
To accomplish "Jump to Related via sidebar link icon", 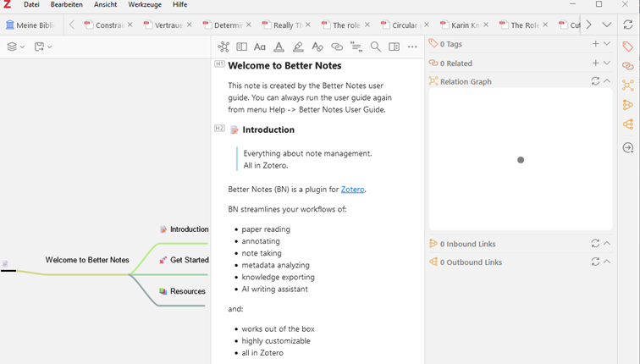I will pyautogui.click(x=628, y=66).
